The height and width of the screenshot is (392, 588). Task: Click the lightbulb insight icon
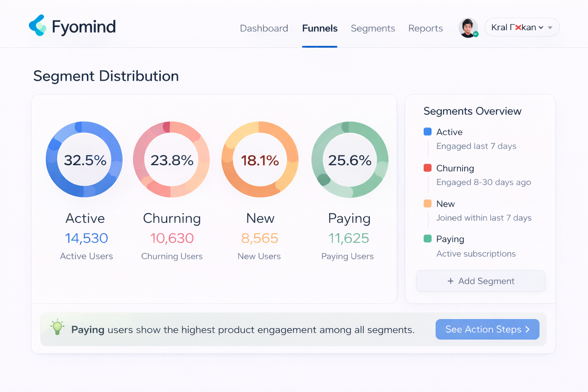[57, 327]
